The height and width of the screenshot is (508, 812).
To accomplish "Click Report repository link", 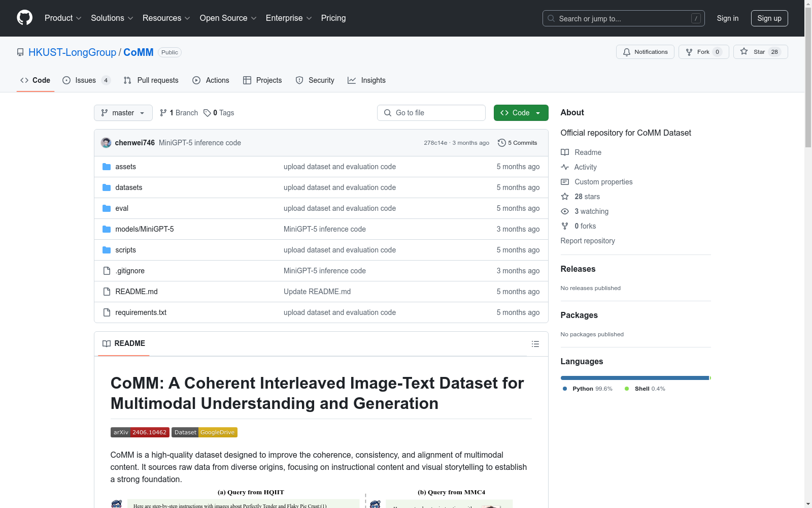I will (588, 241).
